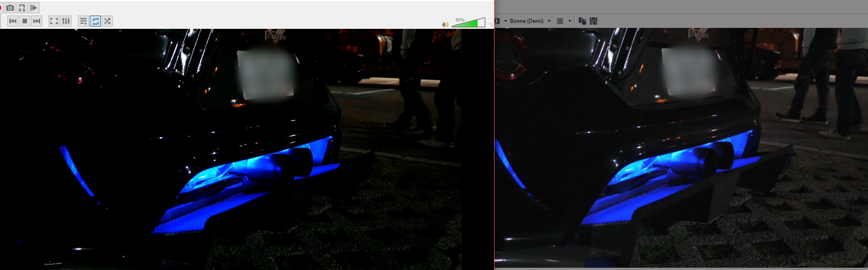The height and width of the screenshot is (270, 868).
Task: Click the VLC video frame
Action: click(247, 149)
